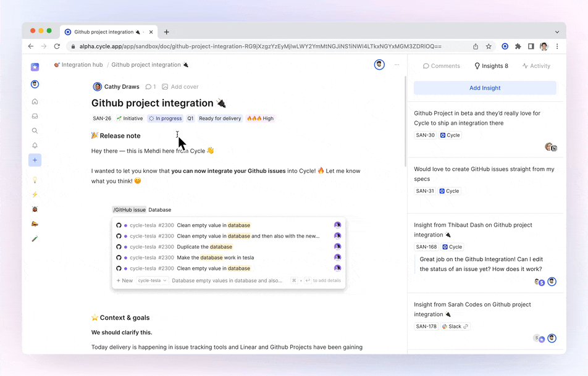Click the Cycle tag next to SAN-30
Screen dimensions: 588x376
[x=450, y=135]
